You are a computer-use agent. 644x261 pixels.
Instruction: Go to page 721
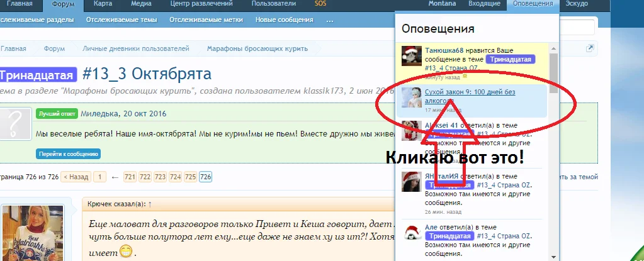(130, 177)
